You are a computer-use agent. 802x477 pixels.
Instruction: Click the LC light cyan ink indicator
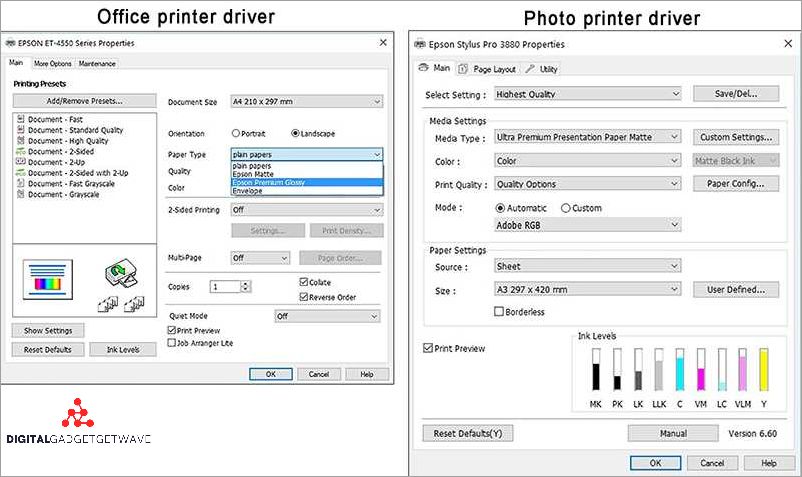[x=722, y=370]
